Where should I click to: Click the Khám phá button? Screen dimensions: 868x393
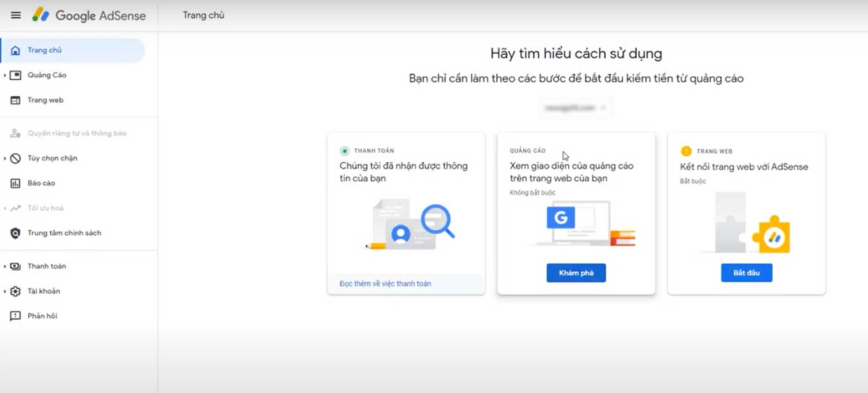[x=576, y=272]
